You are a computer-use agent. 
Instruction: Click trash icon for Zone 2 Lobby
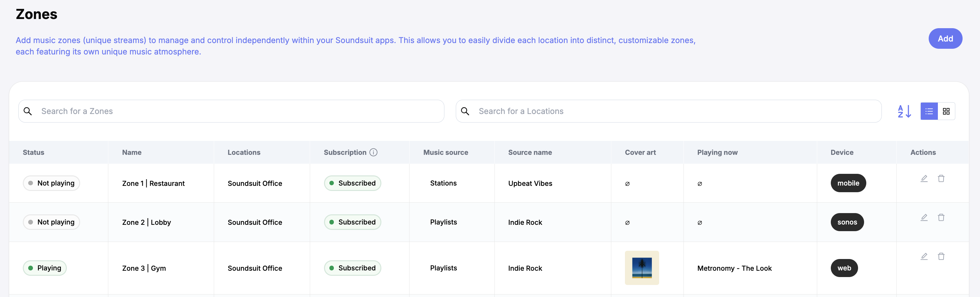click(x=941, y=217)
